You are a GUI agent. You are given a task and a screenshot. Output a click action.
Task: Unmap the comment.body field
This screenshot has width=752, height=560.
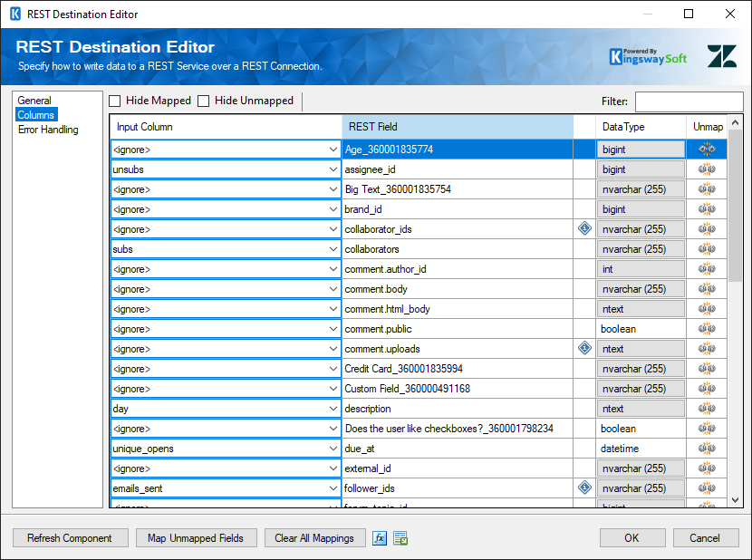click(707, 289)
